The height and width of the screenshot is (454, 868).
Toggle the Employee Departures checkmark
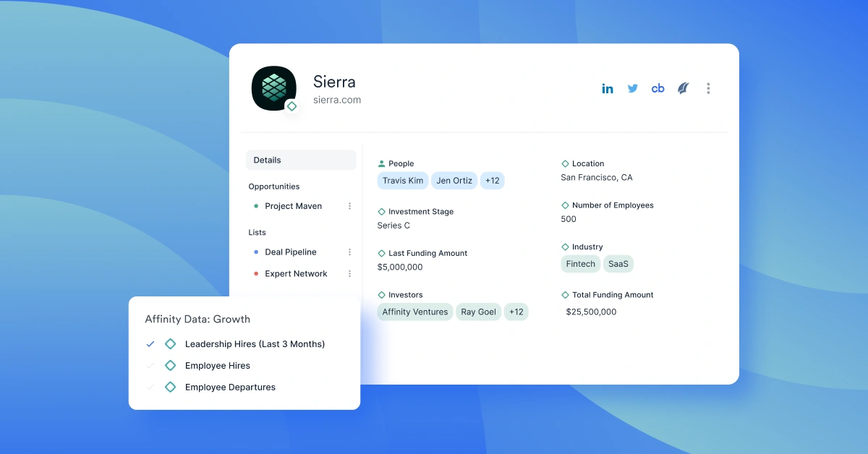(x=150, y=387)
